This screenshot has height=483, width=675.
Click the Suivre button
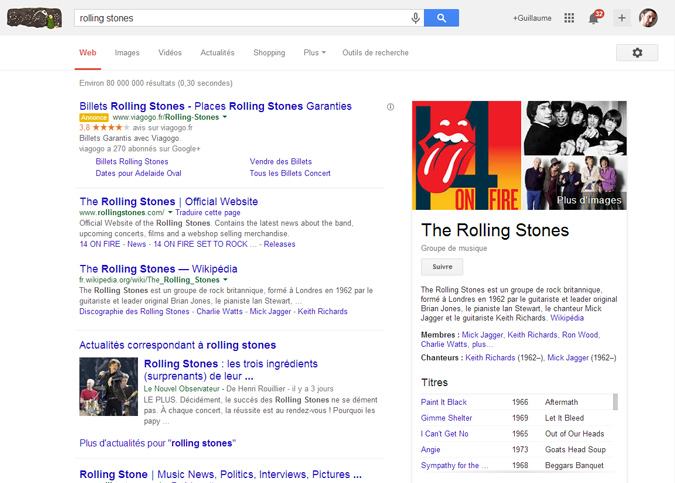pyautogui.click(x=441, y=267)
